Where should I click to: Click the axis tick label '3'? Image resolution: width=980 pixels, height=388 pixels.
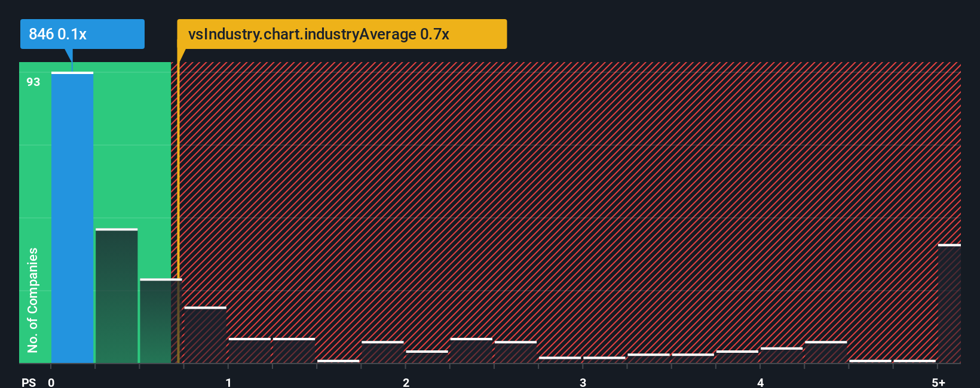click(583, 383)
